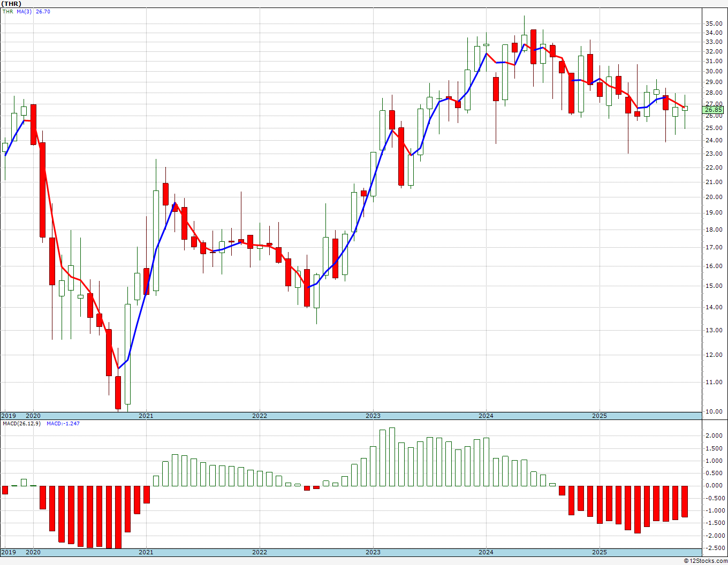Click the (THR) ticker title

pyautogui.click(x=11, y=3)
